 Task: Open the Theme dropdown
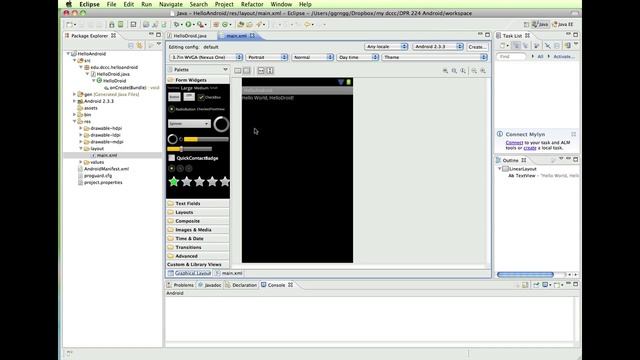tap(435, 57)
